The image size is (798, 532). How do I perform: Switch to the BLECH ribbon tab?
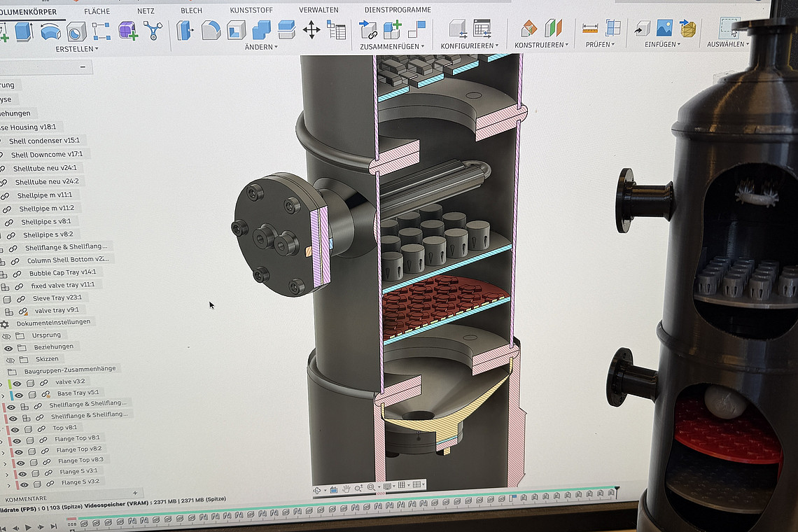pos(191,10)
